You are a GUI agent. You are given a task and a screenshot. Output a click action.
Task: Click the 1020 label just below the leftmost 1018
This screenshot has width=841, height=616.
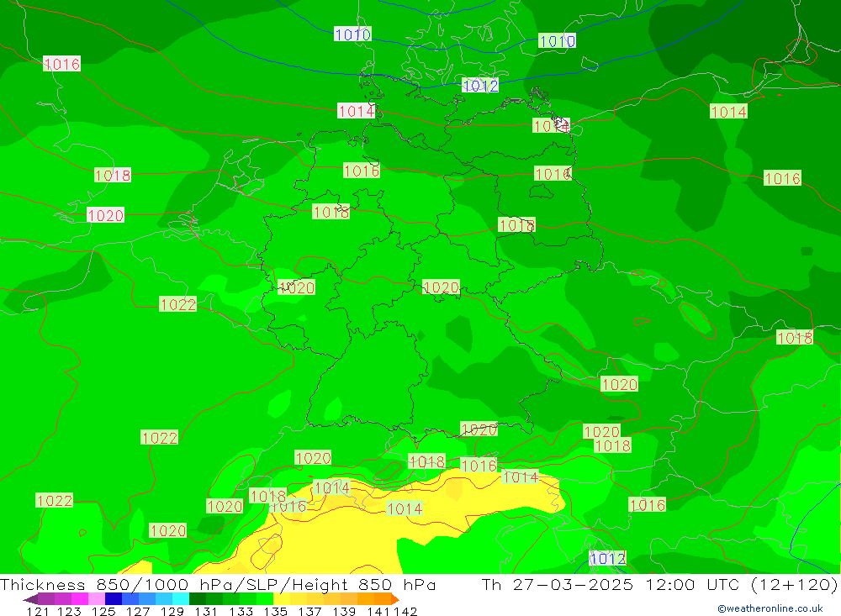point(106,215)
